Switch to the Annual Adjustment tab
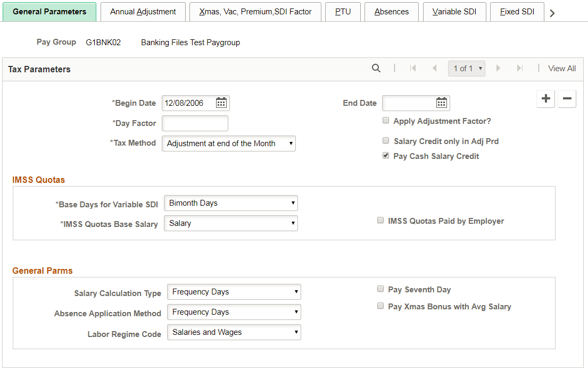The width and height of the screenshot is (588, 371). [x=143, y=12]
